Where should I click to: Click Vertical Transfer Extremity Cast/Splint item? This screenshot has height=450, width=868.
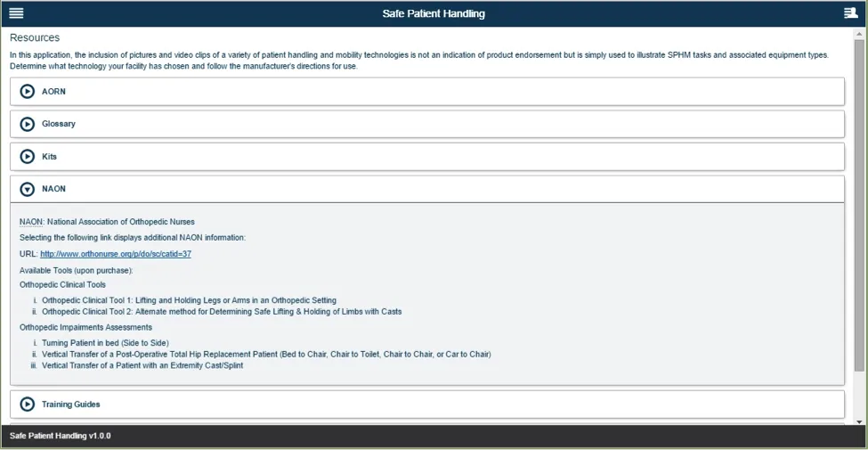tap(142, 365)
